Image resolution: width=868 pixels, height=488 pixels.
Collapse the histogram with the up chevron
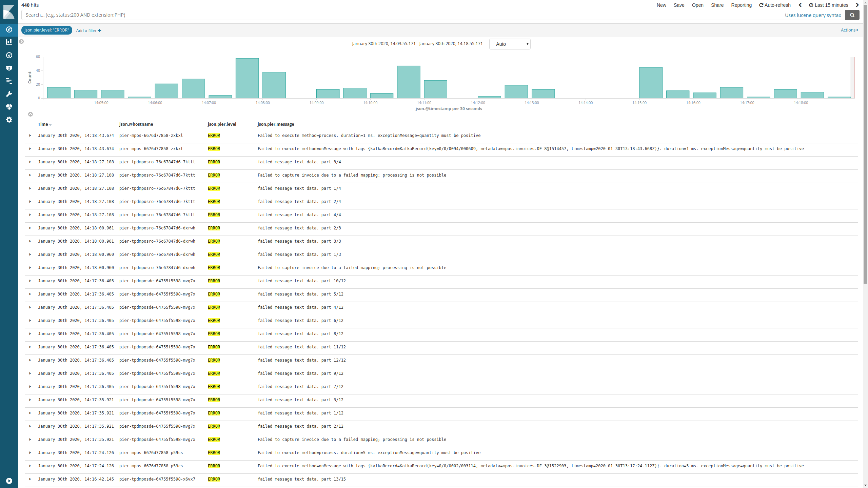[x=30, y=114]
